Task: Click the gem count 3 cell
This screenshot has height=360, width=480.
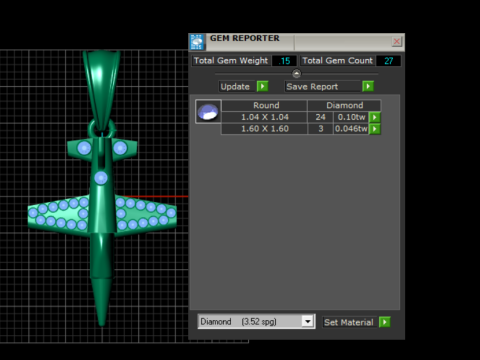Action: [x=320, y=129]
